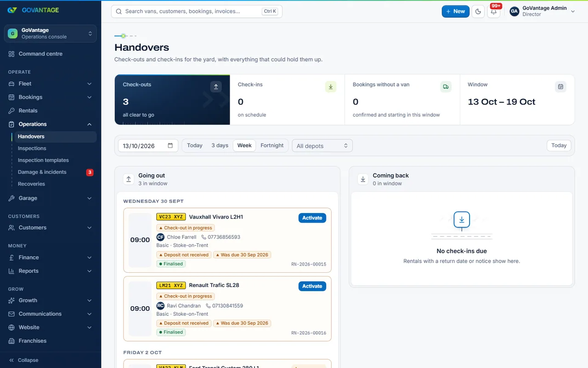The image size is (588, 368).
Task: Expand the Fleet sidebar section
Action: point(51,84)
